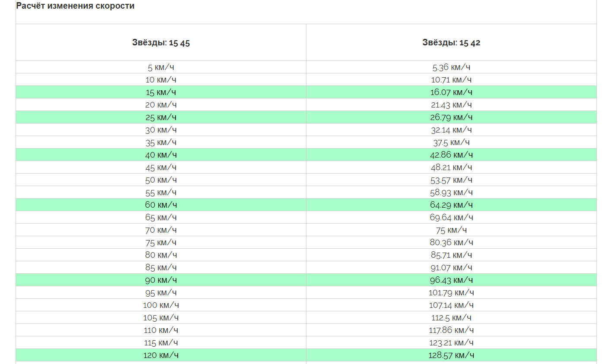Click the 37.5 км/ч cell
Image resolution: width=612 pixels, height=364 pixels.
[x=451, y=142]
